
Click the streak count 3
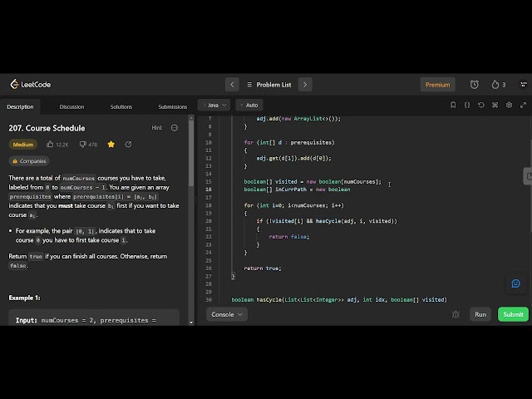(504, 85)
